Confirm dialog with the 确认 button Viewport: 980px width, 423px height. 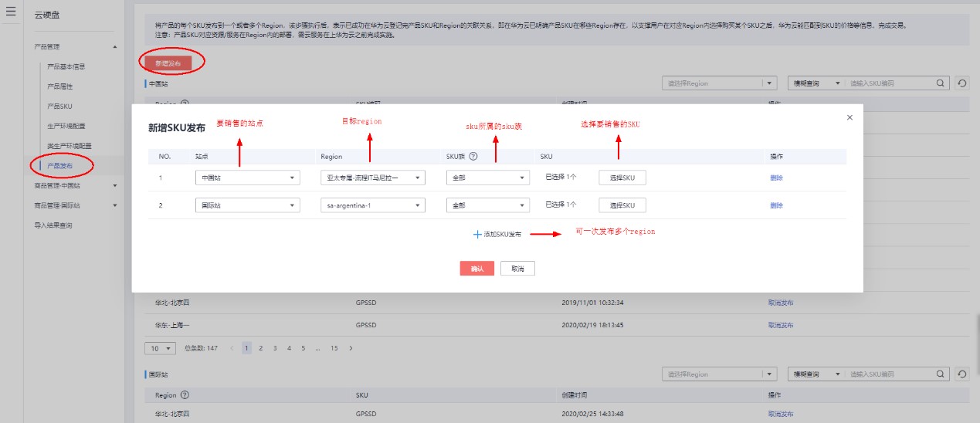pos(476,269)
